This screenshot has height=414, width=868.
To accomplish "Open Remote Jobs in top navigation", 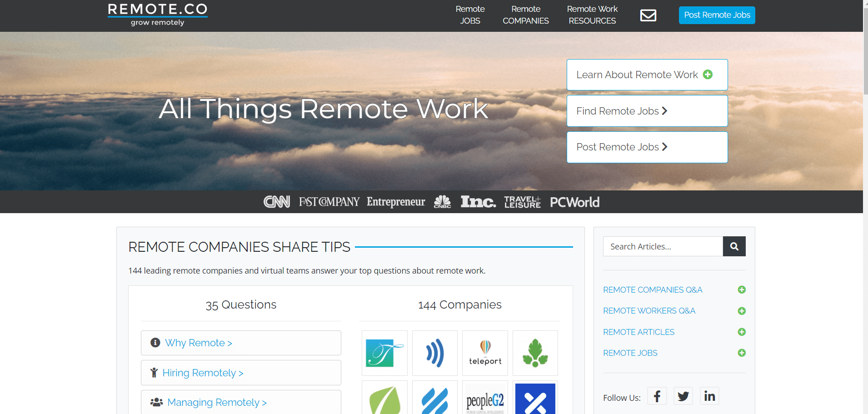I will (x=470, y=15).
